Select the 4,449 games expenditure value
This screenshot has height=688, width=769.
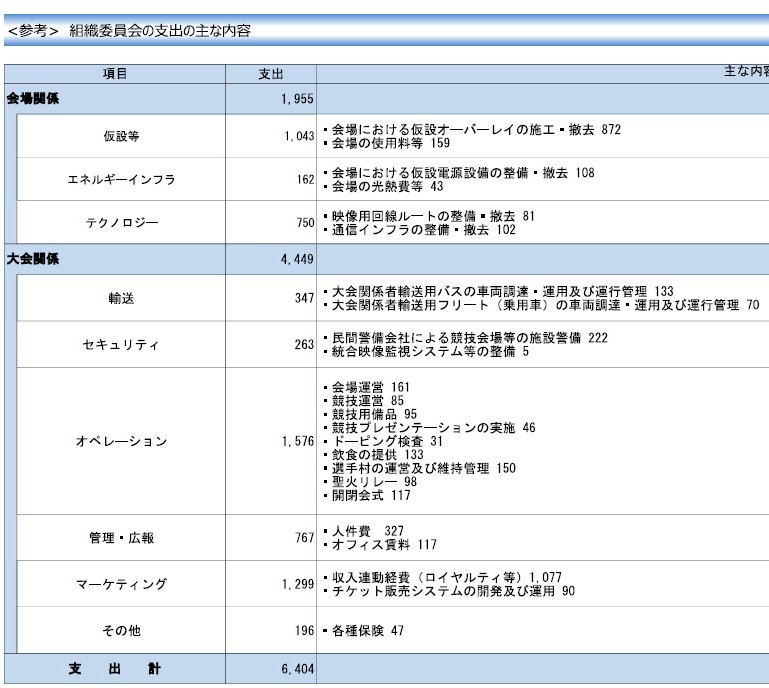pos(299,260)
